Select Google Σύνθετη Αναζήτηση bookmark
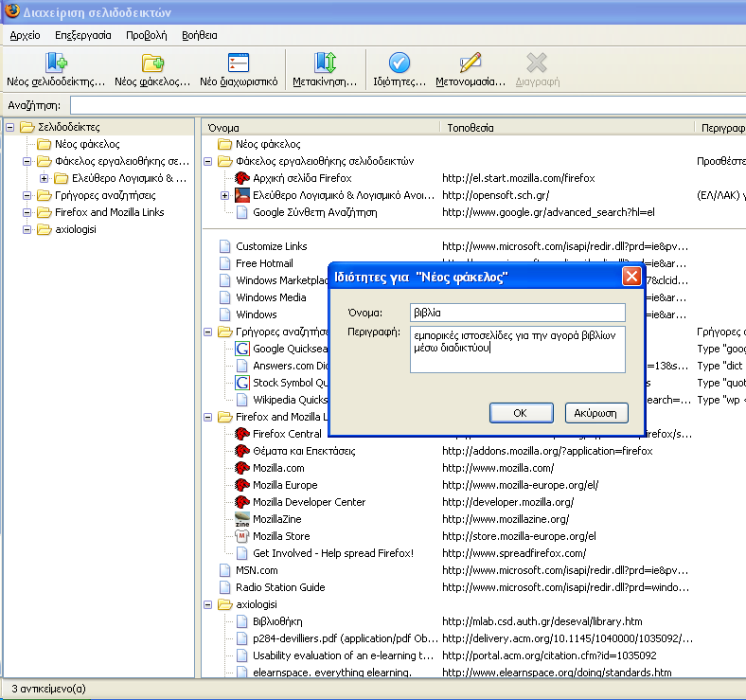 coord(315,212)
